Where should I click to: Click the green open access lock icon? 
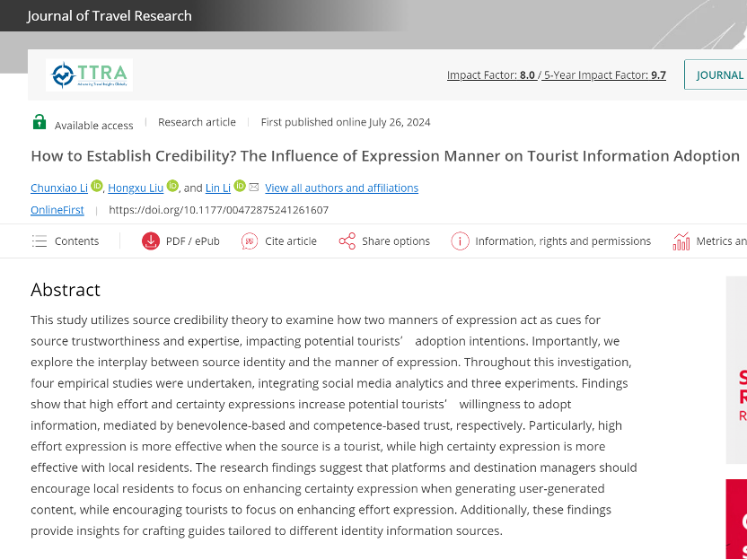click(x=40, y=122)
